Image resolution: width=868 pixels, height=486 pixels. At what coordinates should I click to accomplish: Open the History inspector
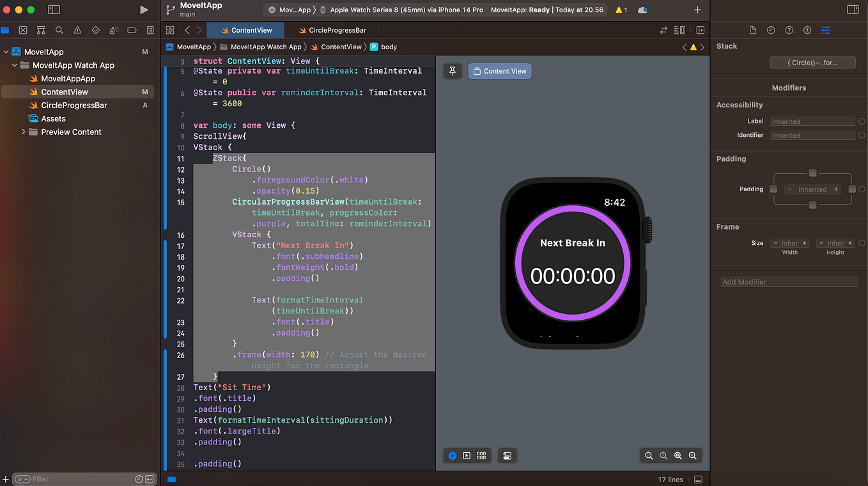(771, 29)
